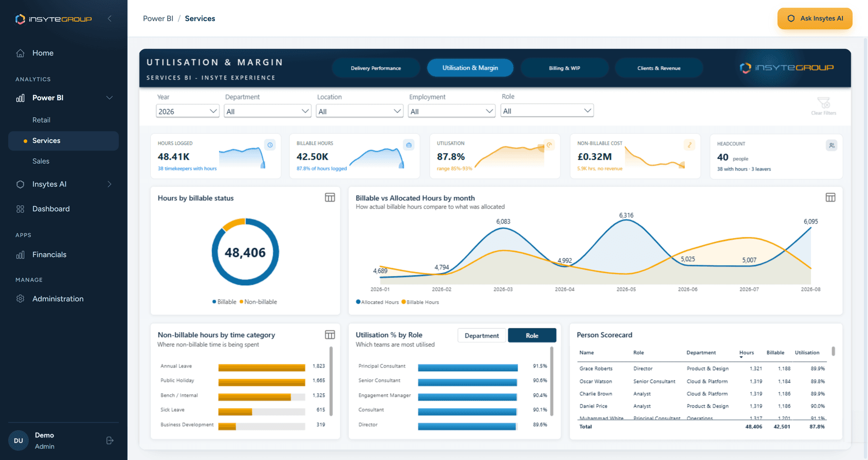Screen dimensions: 868x460
Task: Open Home from sidebar
Action: click(x=43, y=53)
